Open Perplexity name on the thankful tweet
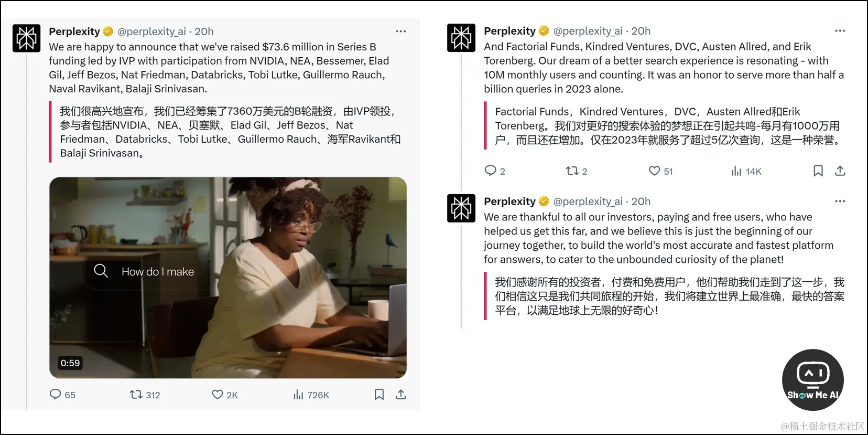The image size is (868, 435). point(509,201)
